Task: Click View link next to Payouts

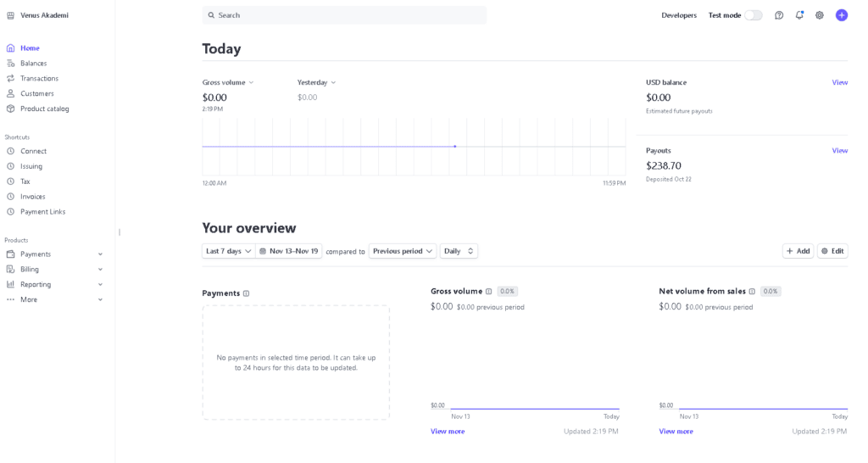Action: tap(840, 151)
